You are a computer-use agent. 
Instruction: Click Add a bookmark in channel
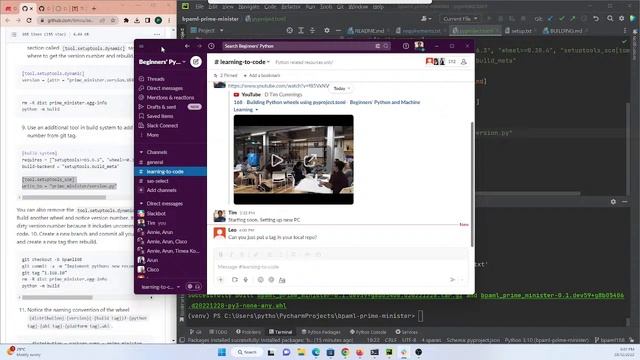(x=262, y=76)
